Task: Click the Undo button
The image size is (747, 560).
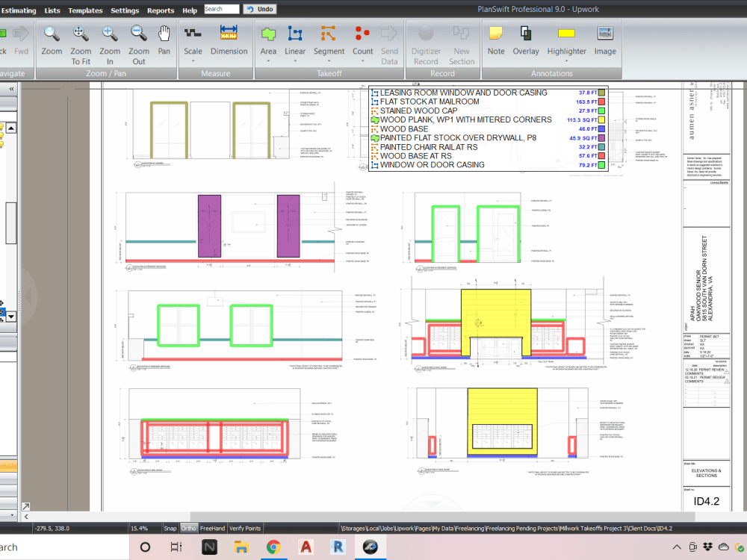Action: pyautogui.click(x=259, y=9)
